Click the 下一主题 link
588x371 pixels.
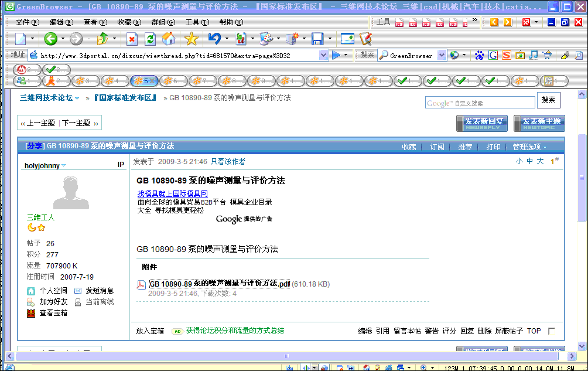[x=76, y=123]
